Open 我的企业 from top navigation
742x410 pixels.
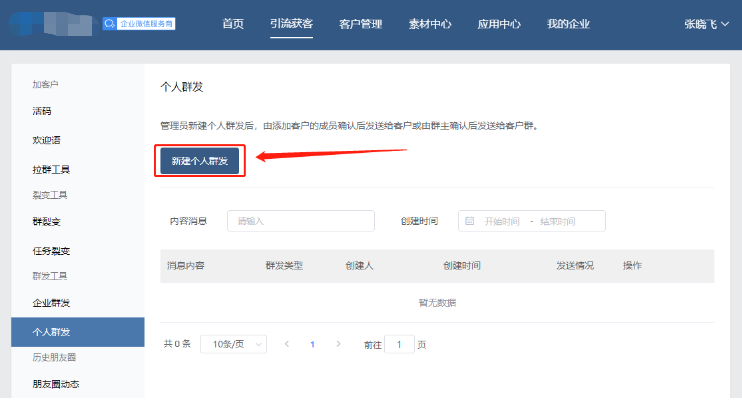point(568,23)
